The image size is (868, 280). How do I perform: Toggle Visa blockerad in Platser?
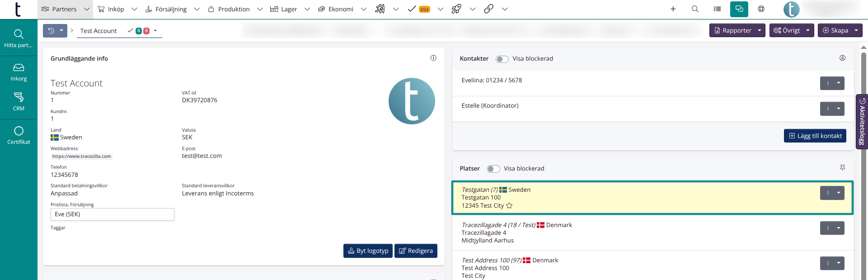tap(493, 169)
